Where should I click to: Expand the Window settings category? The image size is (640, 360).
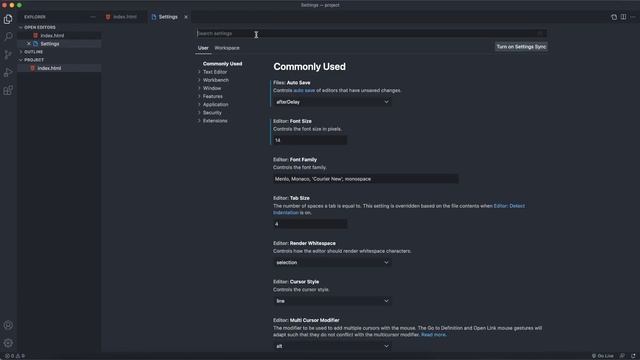pyautogui.click(x=212, y=88)
